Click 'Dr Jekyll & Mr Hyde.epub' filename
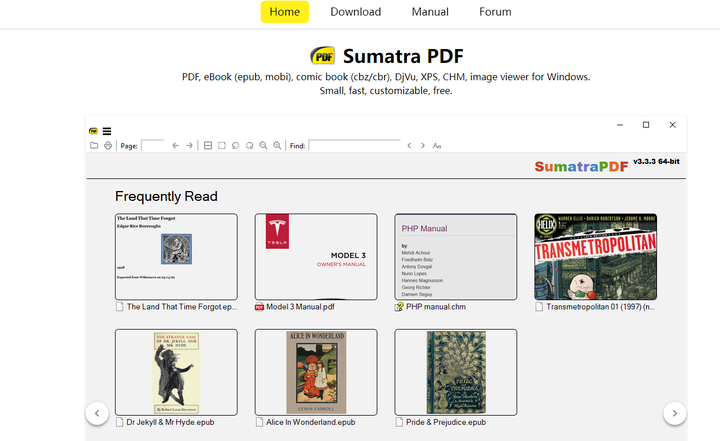Viewport: 720px width, 441px height. coord(170,422)
